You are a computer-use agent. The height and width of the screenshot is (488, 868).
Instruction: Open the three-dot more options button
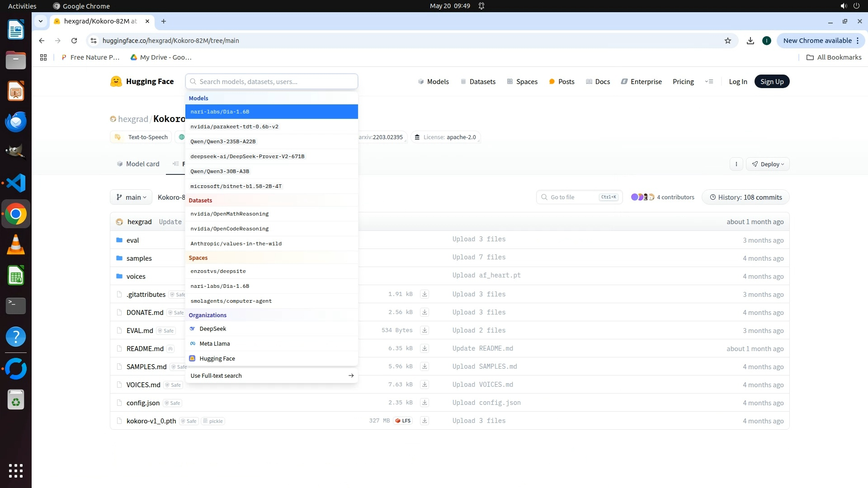click(736, 164)
